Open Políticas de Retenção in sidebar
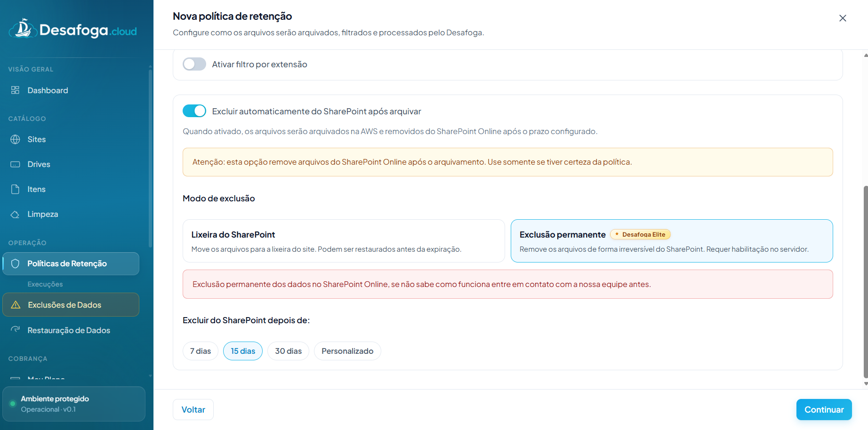 71,263
